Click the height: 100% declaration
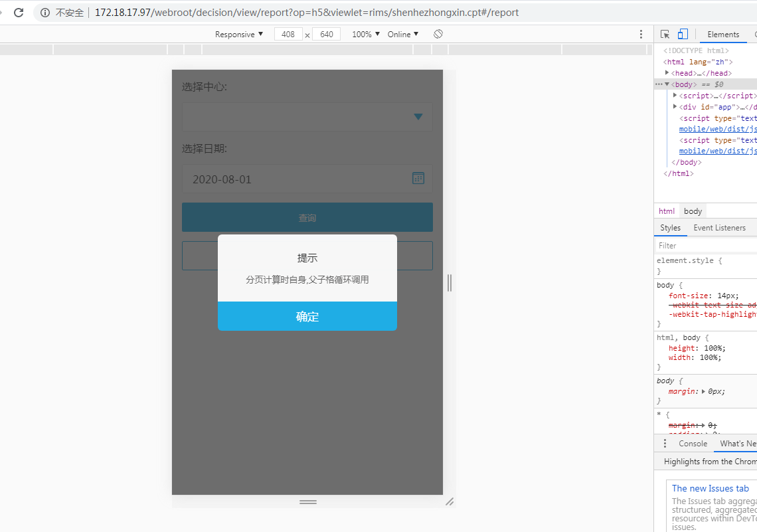Viewport: 757px width, 532px height. pyautogui.click(x=697, y=348)
